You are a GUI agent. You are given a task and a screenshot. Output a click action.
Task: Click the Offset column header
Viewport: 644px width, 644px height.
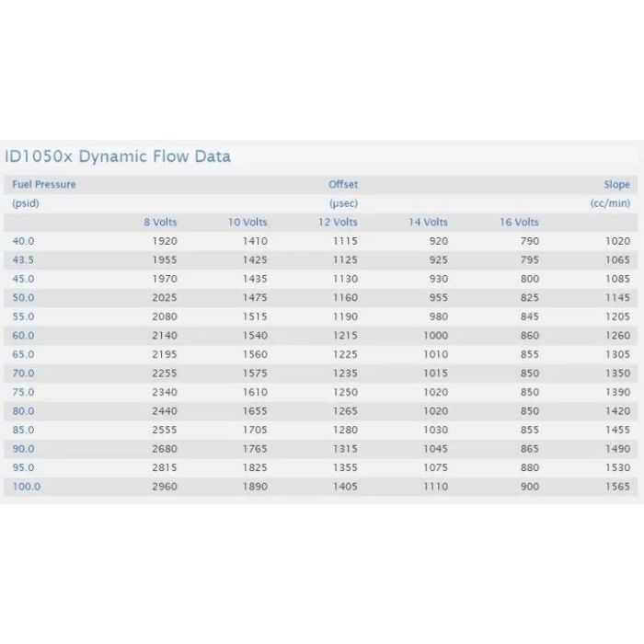point(343,184)
